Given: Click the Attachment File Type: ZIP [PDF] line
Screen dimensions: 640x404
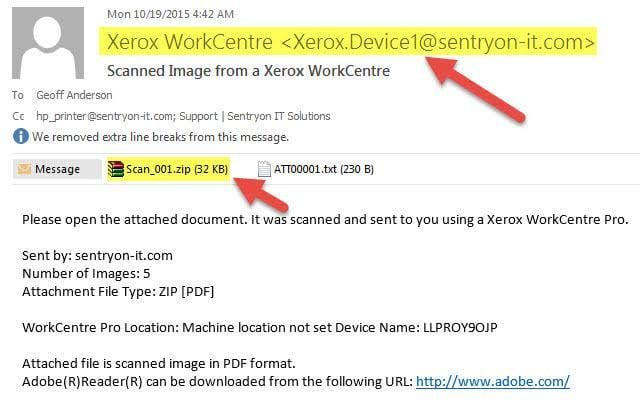Looking at the screenshot, I should pos(118,291).
